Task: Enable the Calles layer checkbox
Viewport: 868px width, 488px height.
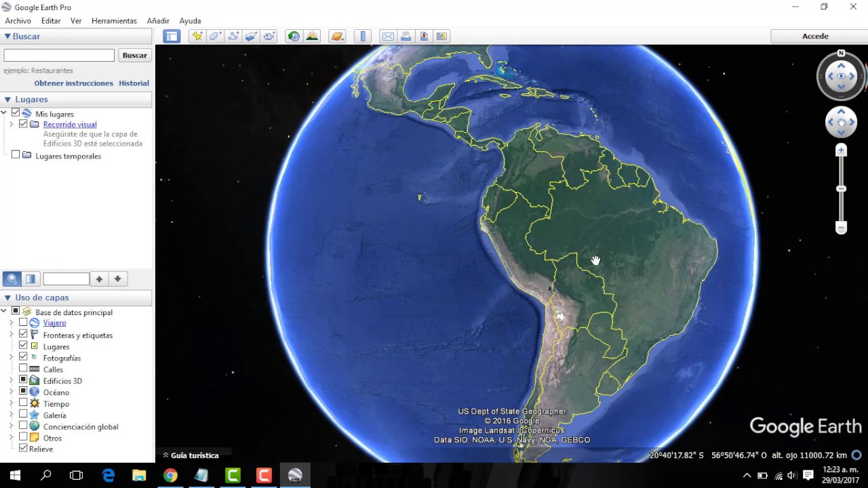Action: point(23,369)
